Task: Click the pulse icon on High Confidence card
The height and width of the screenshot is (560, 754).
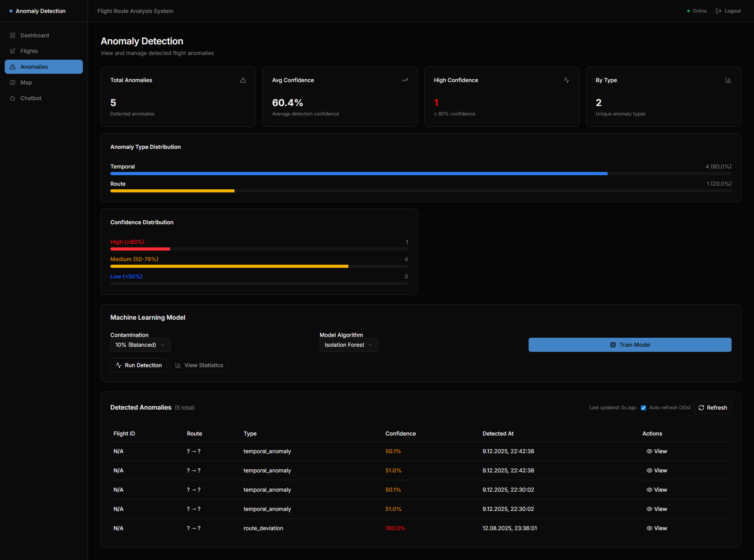Action: point(567,80)
